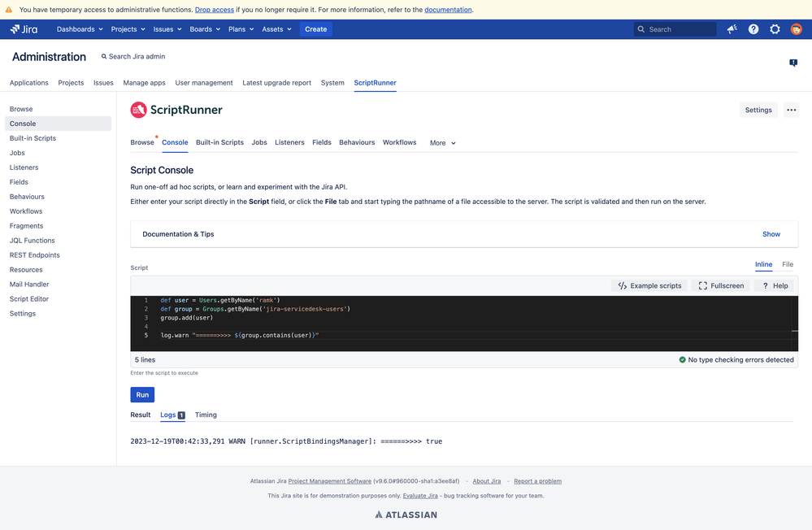The width and height of the screenshot is (812, 530).
Task: Open the System admin tab
Action: [332, 83]
